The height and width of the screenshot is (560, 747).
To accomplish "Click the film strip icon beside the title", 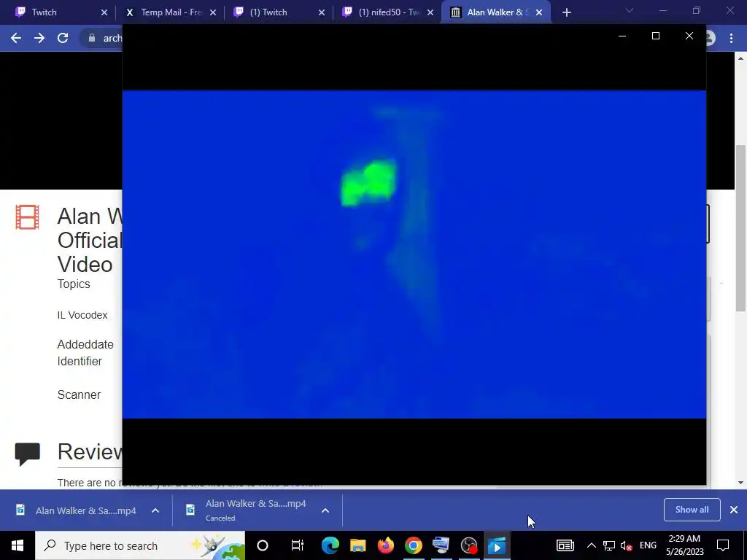I will coord(27,217).
